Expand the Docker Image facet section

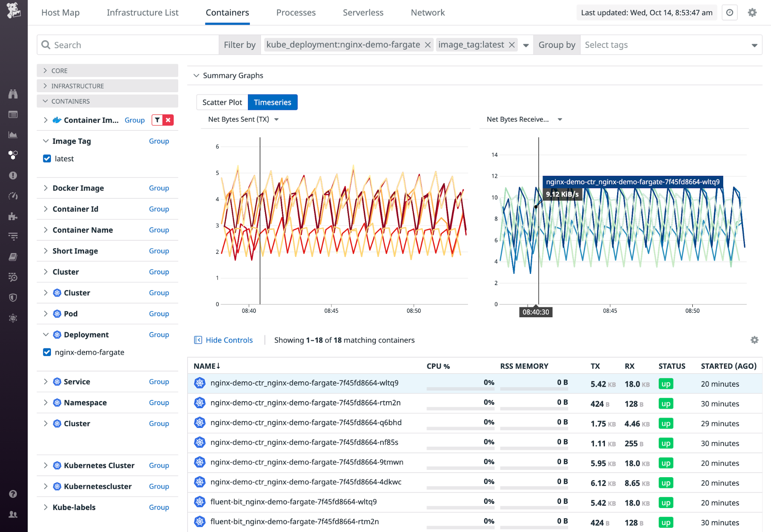click(45, 188)
